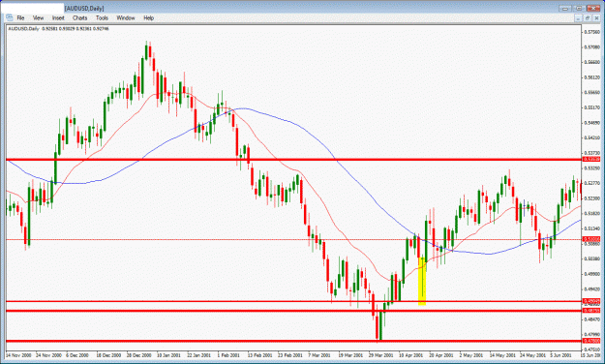Image resolution: width=605 pixels, height=364 pixels.
Task: Click the chart document icon beside File
Action: click(10, 17)
